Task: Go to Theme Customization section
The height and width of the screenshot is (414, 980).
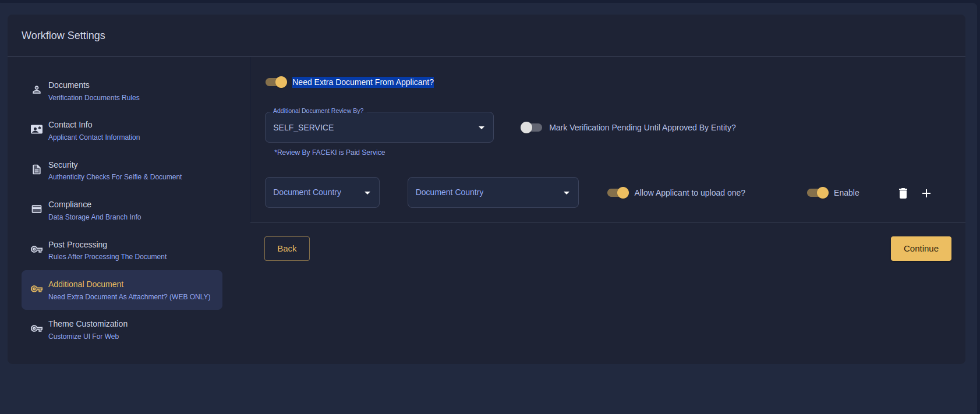Action: click(88, 330)
